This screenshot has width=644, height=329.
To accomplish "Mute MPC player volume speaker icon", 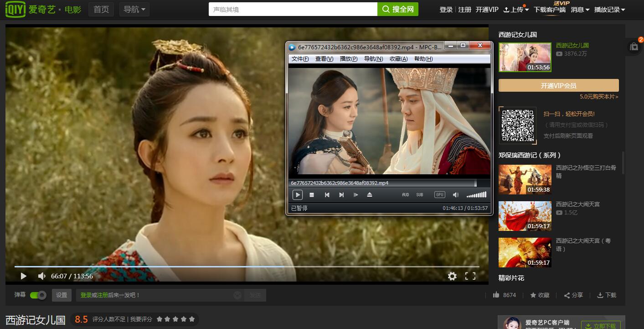I will pos(455,195).
